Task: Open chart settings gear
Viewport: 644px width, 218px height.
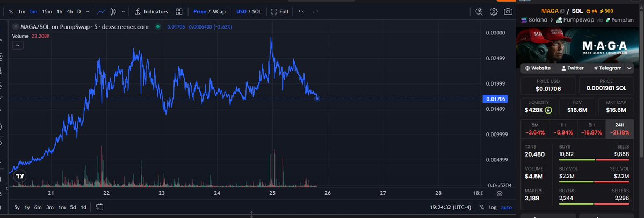Action: [494, 11]
